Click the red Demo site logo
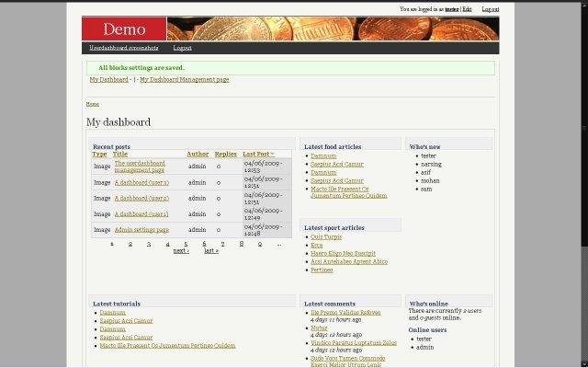Viewport: 588px width, 368px height. coord(124,29)
